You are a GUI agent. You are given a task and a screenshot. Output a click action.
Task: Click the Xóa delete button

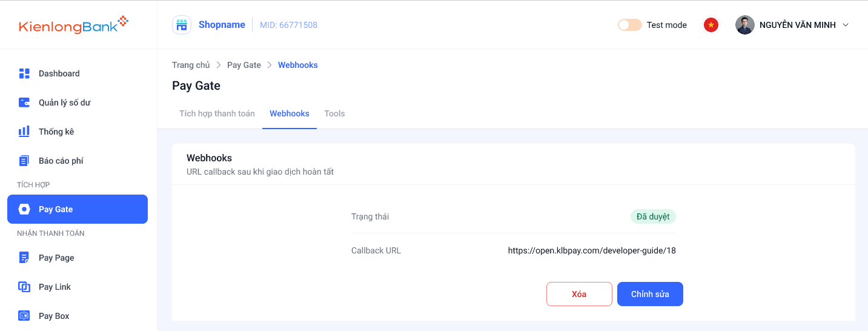[x=579, y=294]
